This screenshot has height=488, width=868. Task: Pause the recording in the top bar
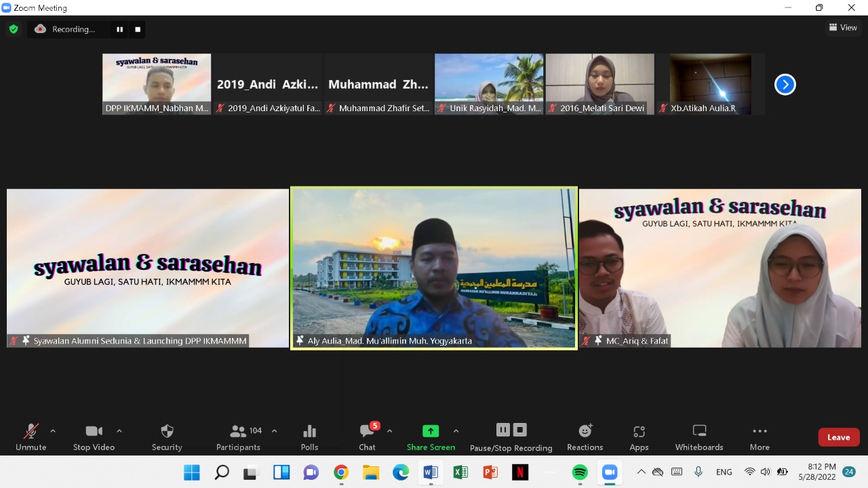click(x=120, y=29)
